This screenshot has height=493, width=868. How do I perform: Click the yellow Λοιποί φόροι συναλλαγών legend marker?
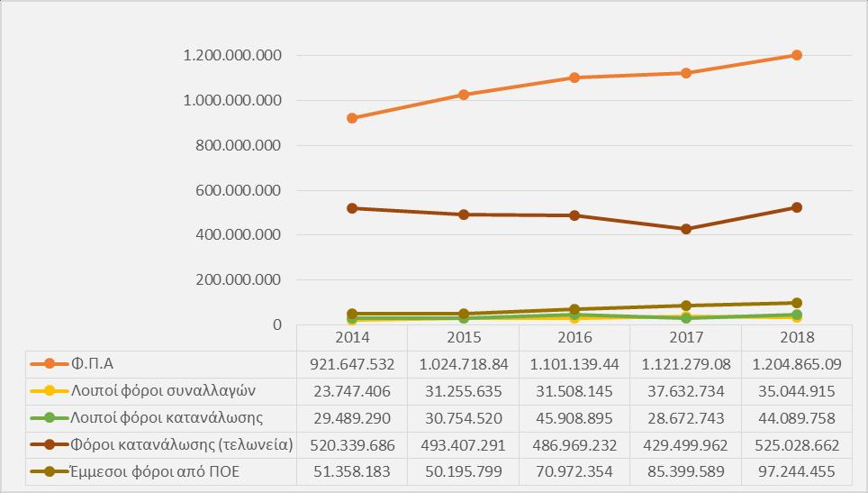click(x=50, y=390)
